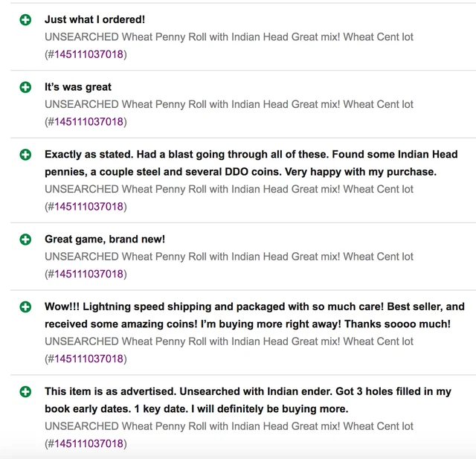Click the positive icon next to "Great game, brand new!"
476x459 pixels.
click(x=25, y=240)
